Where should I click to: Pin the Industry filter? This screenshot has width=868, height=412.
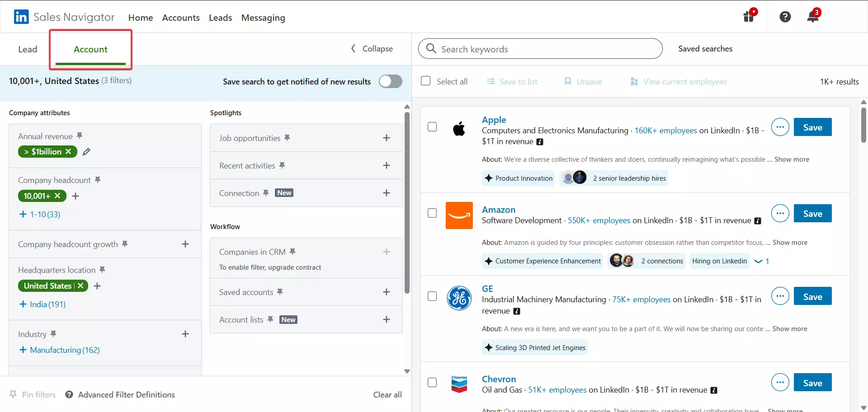click(x=53, y=333)
